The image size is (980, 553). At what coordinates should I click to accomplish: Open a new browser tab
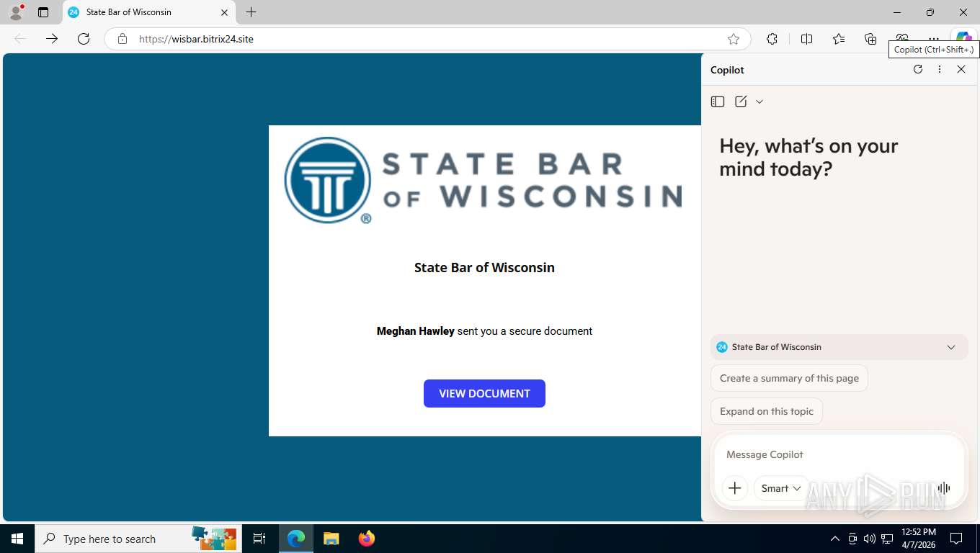point(251,12)
